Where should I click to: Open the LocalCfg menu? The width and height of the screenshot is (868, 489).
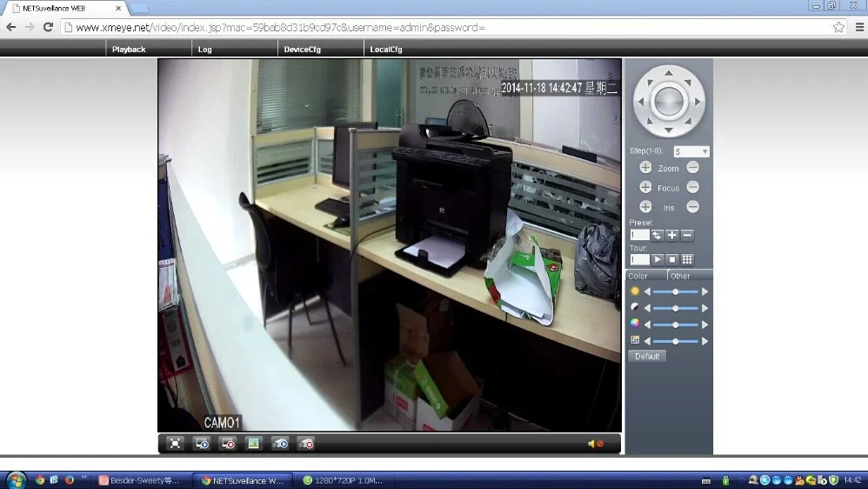coord(386,50)
